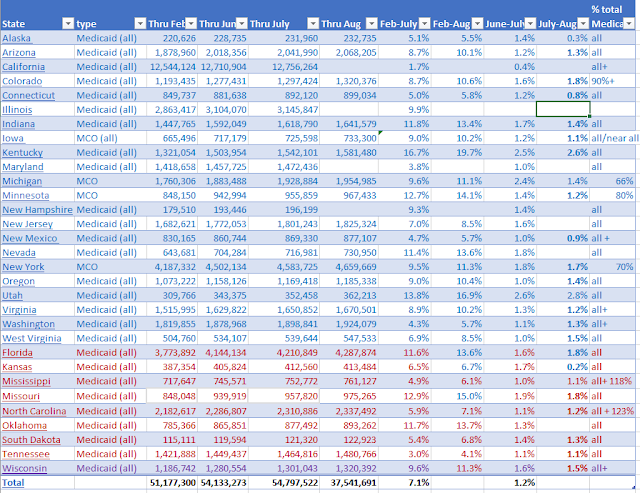
Task: Open the type column filter dropdown
Action: 140,24
